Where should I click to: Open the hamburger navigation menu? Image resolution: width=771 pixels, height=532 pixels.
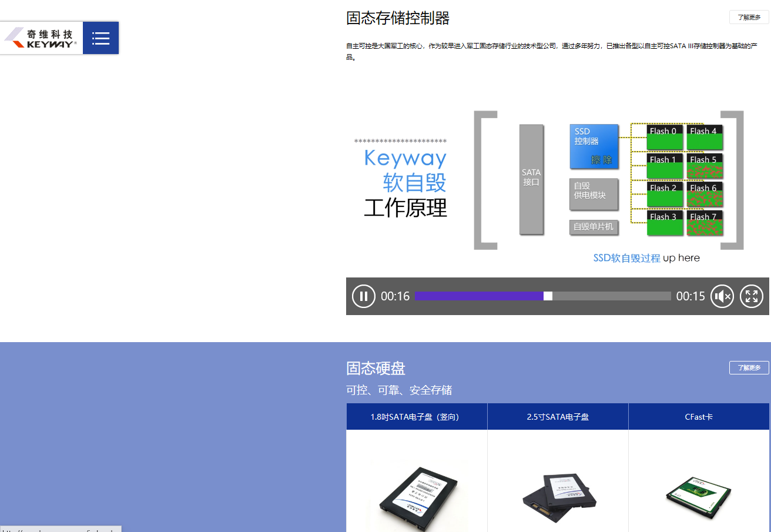[x=101, y=38]
